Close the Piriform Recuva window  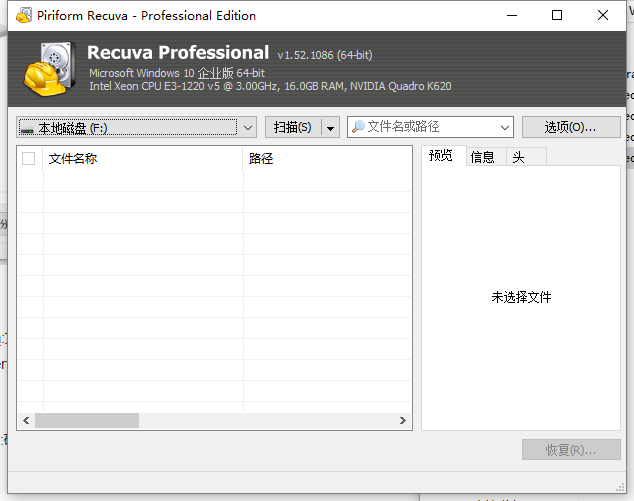click(602, 15)
